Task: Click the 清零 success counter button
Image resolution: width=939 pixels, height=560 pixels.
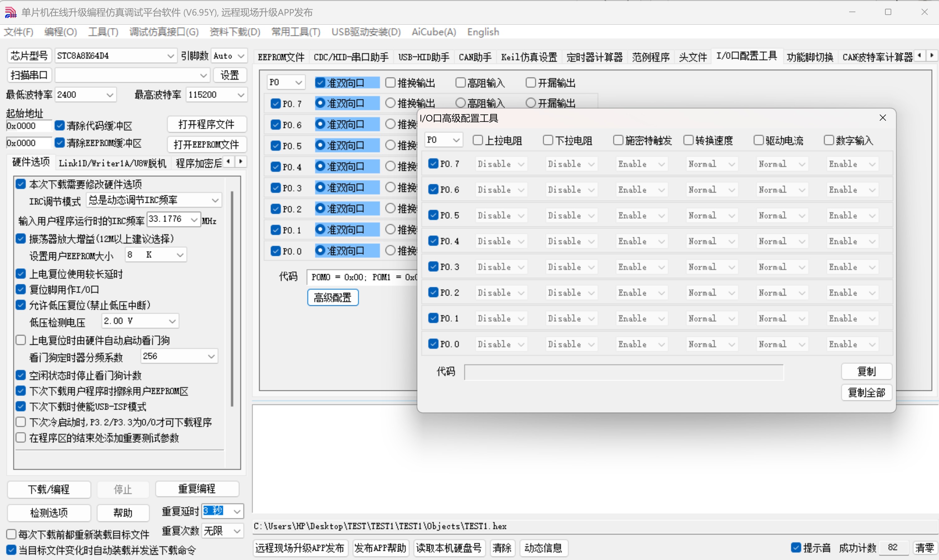Action: coord(925,548)
